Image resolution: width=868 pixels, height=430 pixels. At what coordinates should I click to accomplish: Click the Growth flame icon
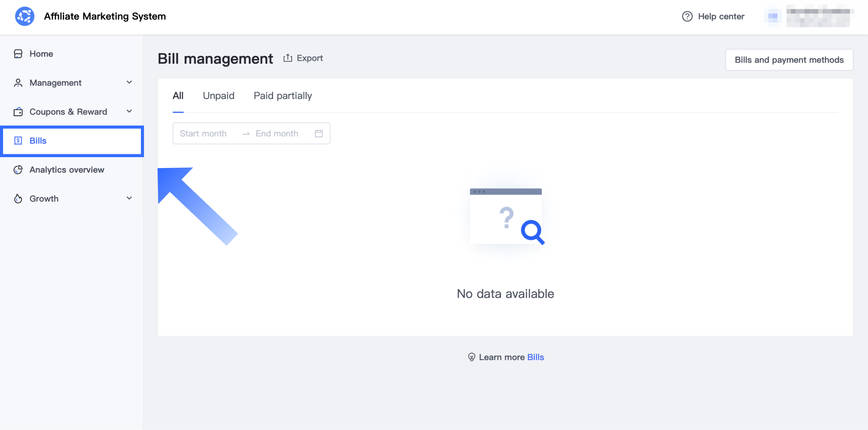pos(18,199)
